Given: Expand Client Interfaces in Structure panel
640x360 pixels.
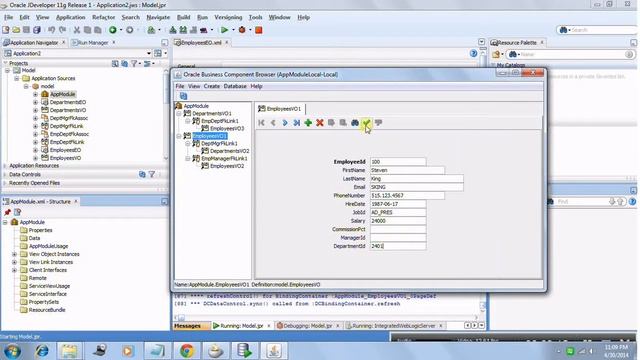Looking at the screenshot, I should click(x=15, y=270).
